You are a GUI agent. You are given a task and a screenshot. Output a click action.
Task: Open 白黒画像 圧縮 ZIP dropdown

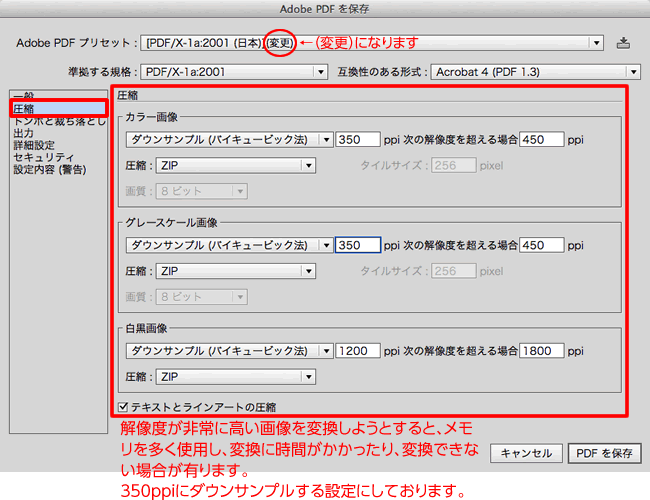pos(235,376)
